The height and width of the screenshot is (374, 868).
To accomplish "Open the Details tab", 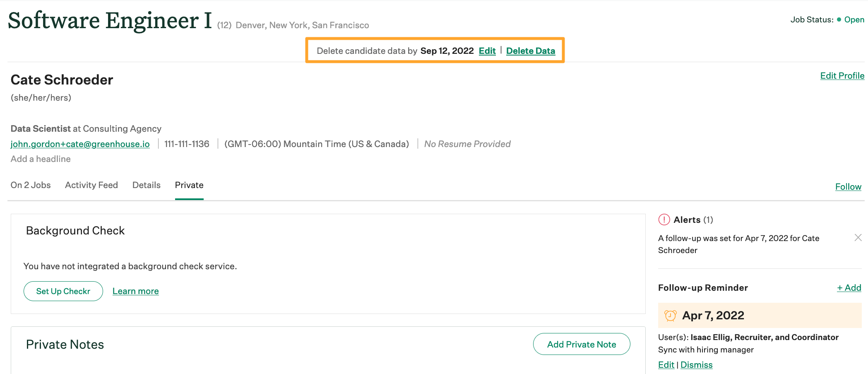I will point(146,185).
